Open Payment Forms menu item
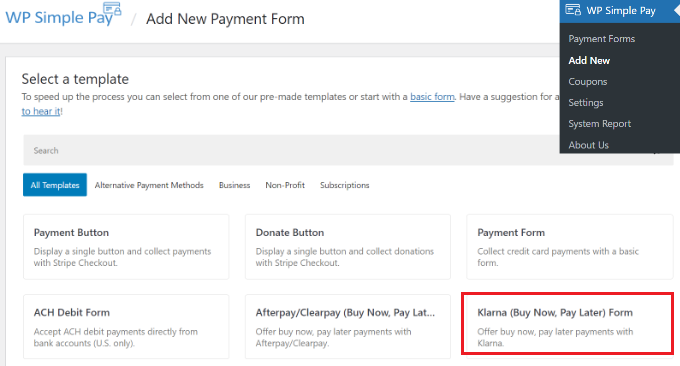Viewport: 680px width, 366px height. tap(602, 39)
